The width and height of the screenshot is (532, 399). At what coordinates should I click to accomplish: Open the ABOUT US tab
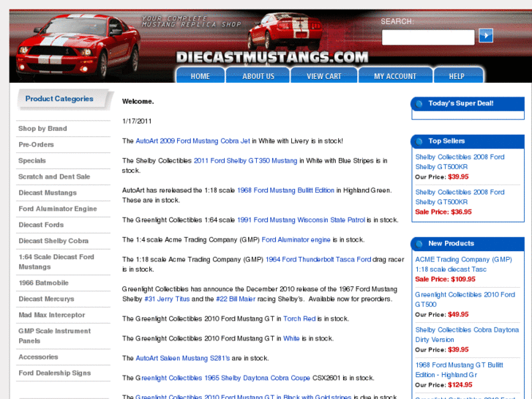click(258, 75)
